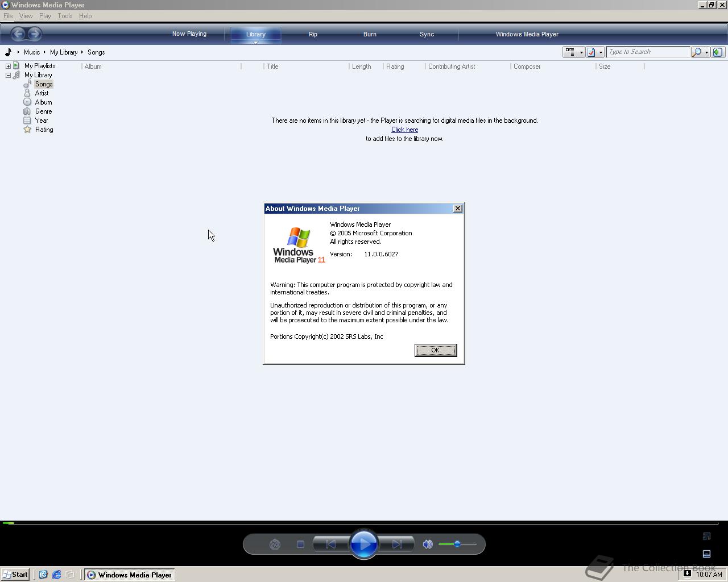
Task: Switch to the Now Playing tab
Action: point(189,34)
